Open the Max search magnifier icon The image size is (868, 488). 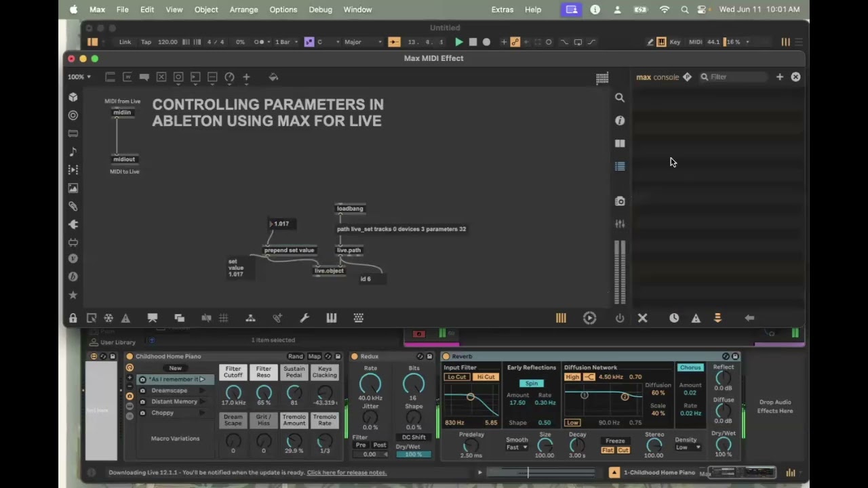pyautogui.click(x=620, y=98)
